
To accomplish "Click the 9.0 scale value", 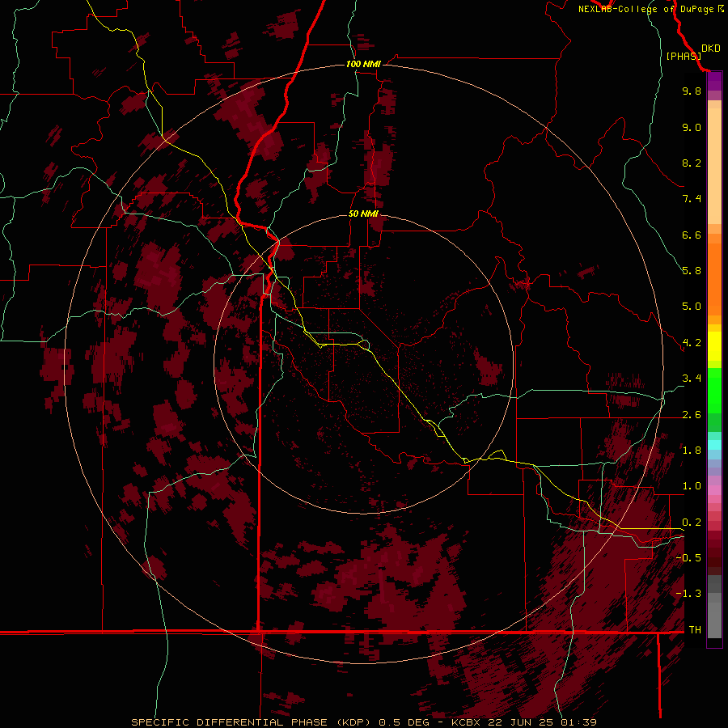I will point(692,127).
